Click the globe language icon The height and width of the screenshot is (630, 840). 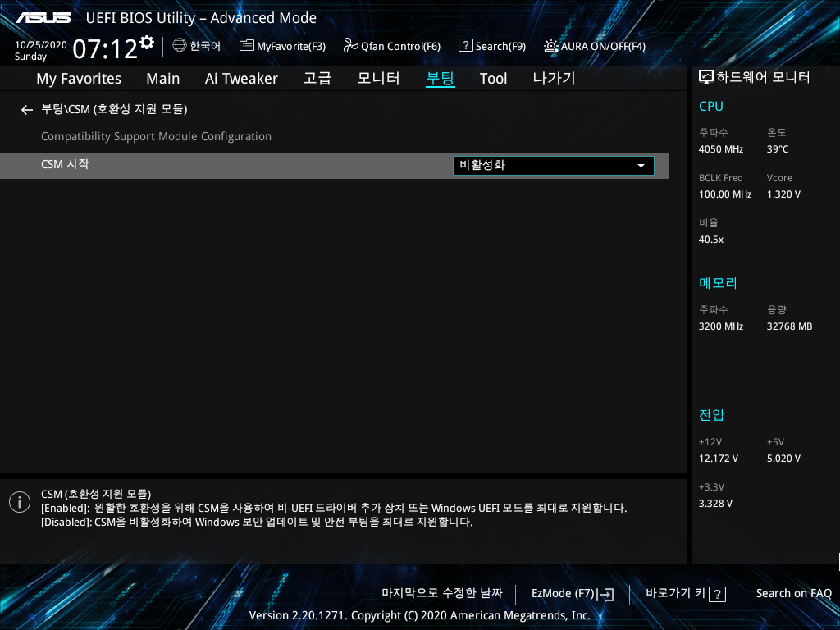point(180,46)
